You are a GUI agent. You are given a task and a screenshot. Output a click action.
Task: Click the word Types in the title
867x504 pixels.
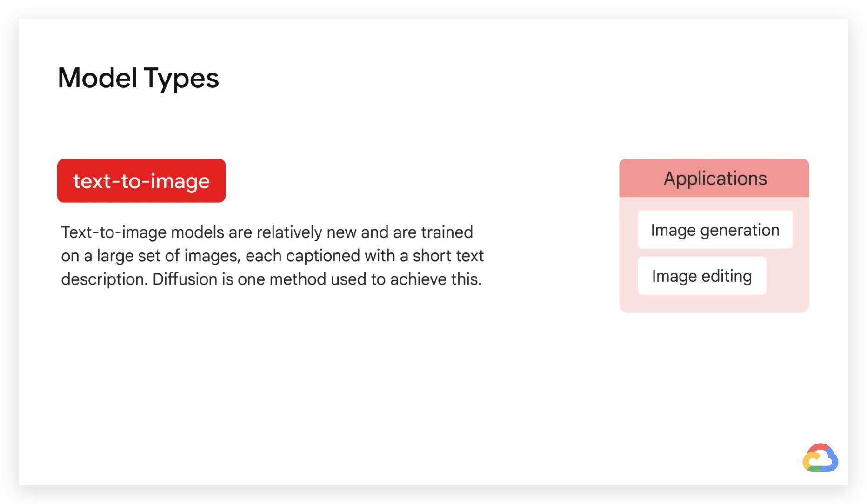click(x=181, y=79)
